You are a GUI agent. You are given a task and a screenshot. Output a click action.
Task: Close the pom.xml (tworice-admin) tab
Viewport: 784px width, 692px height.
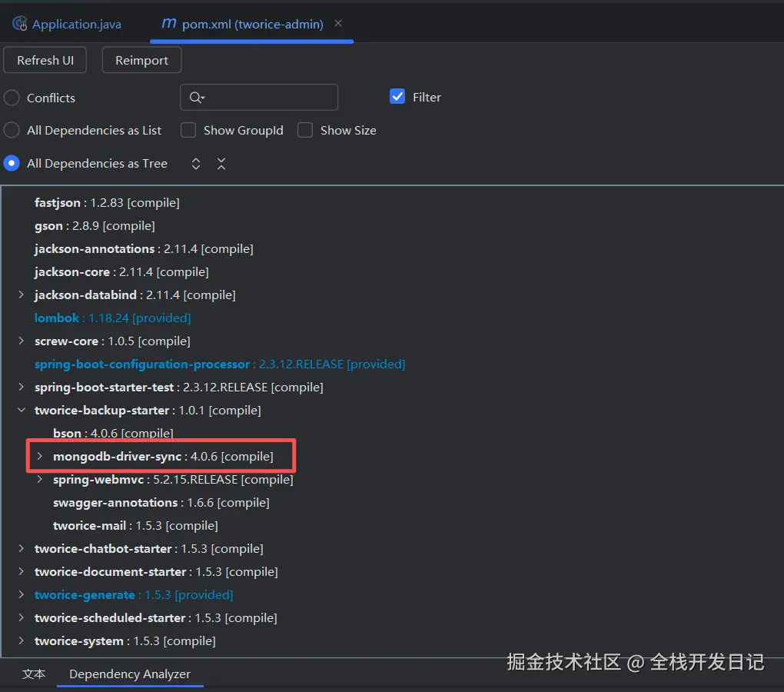pos(338,23)
